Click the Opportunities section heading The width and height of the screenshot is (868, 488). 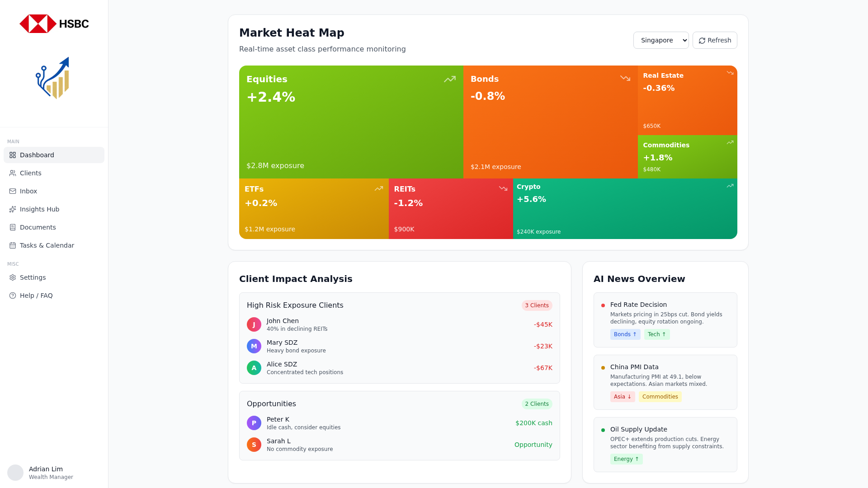tap(271, 404)
